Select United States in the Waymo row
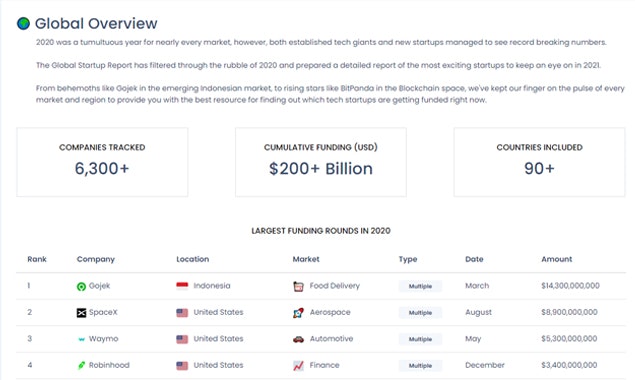Image resolution: width=635 pixels, height=380 pixels. [218, 339]
